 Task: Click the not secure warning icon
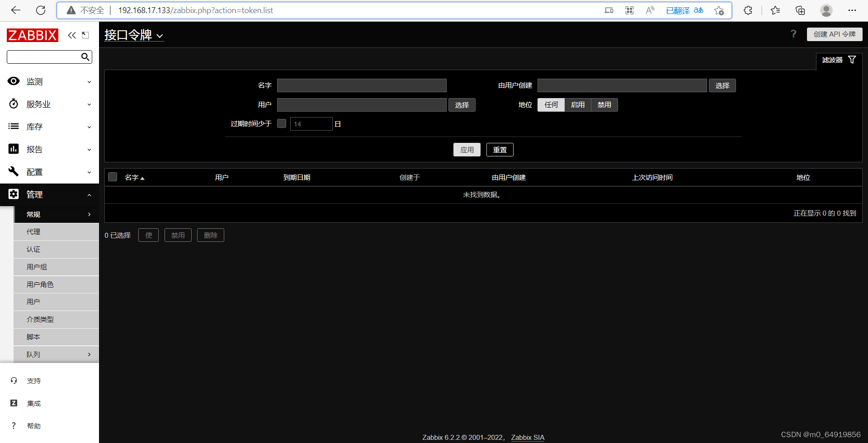tap(71, 10)
